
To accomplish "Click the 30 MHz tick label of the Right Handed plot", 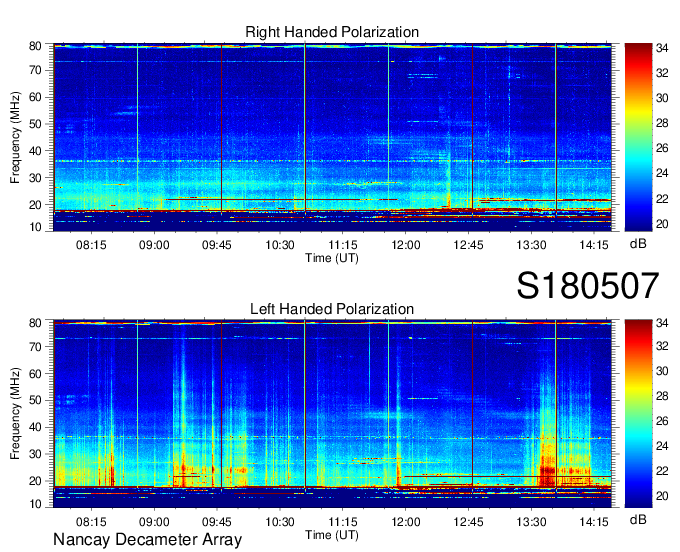I will click(35, 178).
